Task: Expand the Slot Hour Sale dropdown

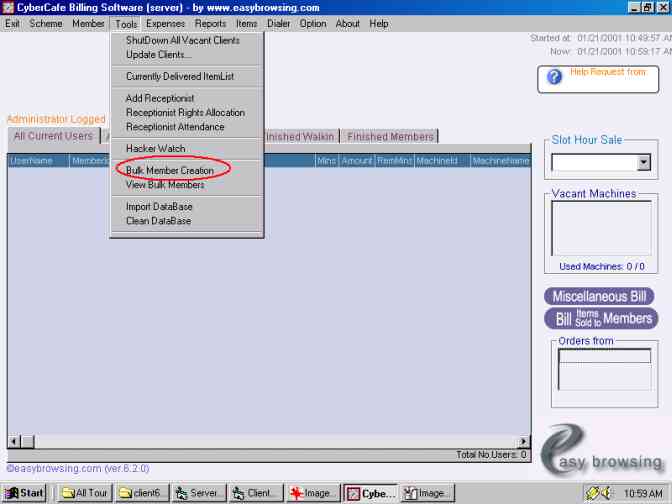Action: coord(643,162)
